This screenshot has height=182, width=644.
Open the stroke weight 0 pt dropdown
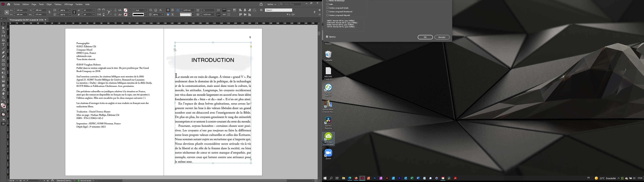point(146,10)
